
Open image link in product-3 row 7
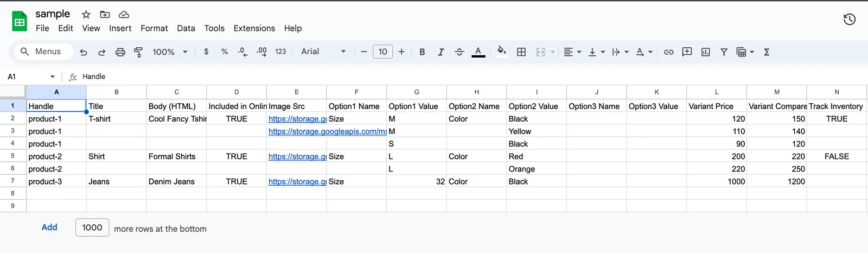297,181
